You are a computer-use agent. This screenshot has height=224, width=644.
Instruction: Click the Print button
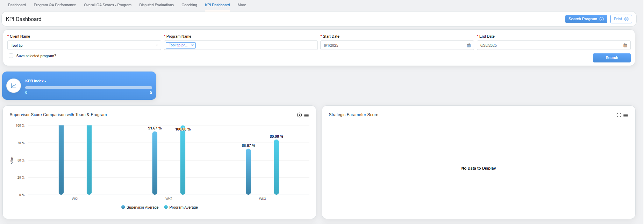coord(621,19)
